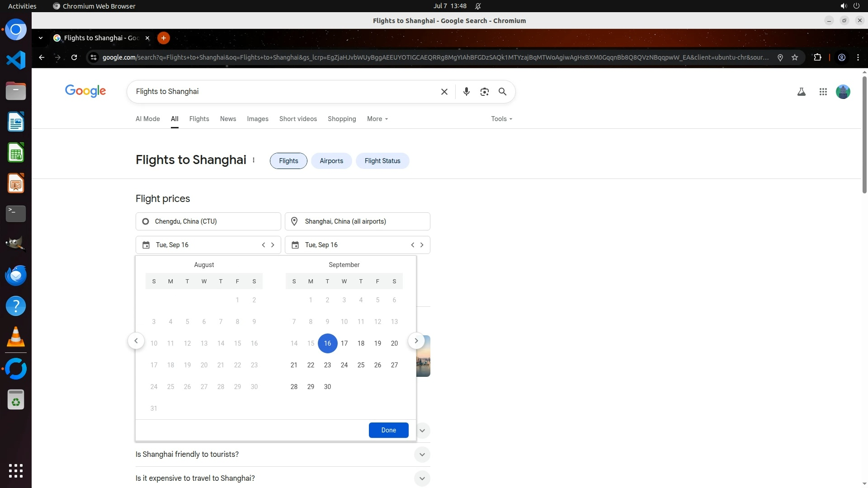Open the Google apps grid icon

click(x=823, y=92)
